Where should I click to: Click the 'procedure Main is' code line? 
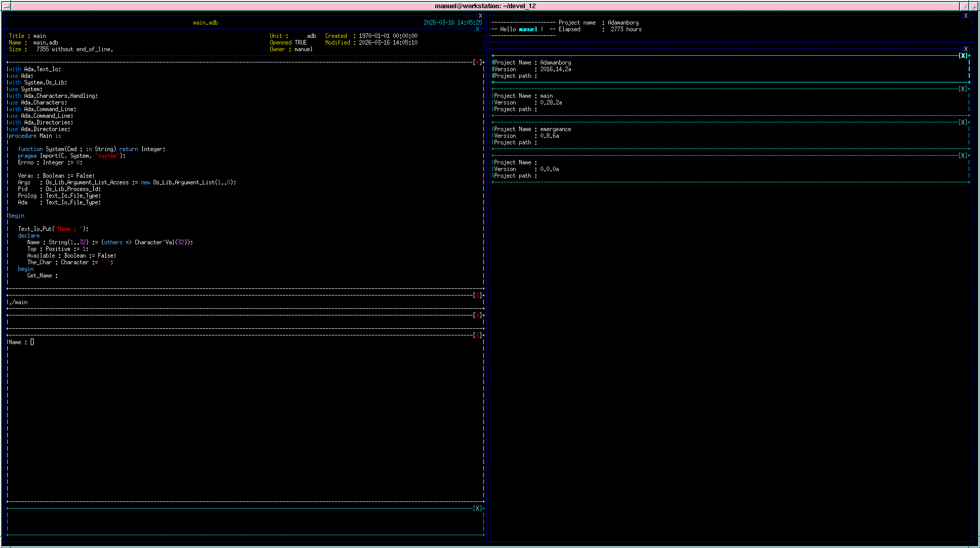click(35, 136)
